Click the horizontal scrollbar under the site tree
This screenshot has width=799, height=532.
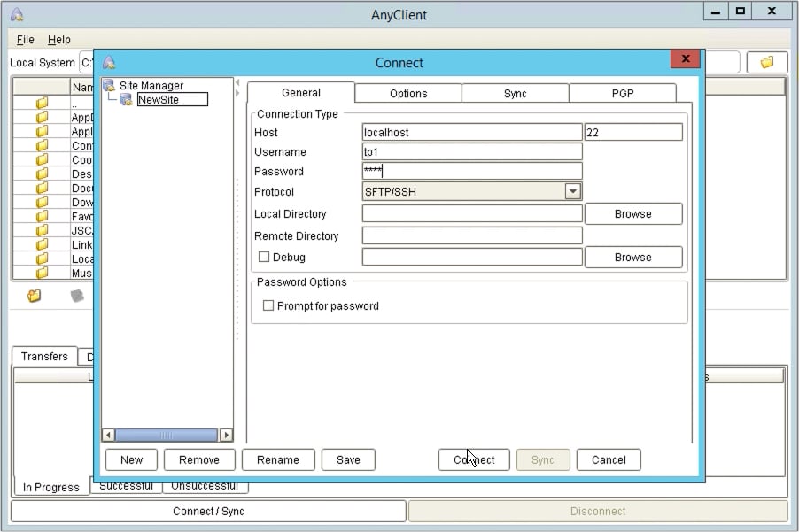click(167, 435)
